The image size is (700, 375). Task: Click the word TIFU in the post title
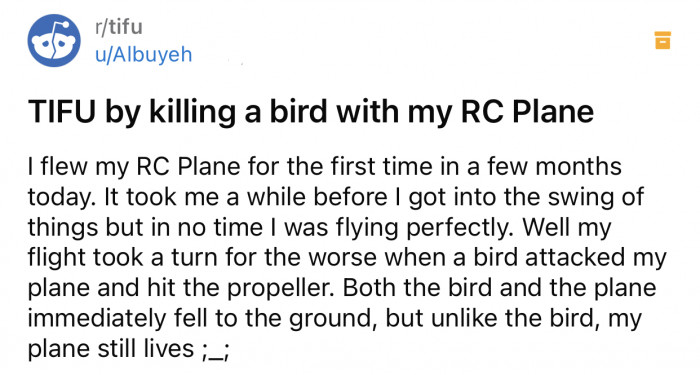[62, 112]
